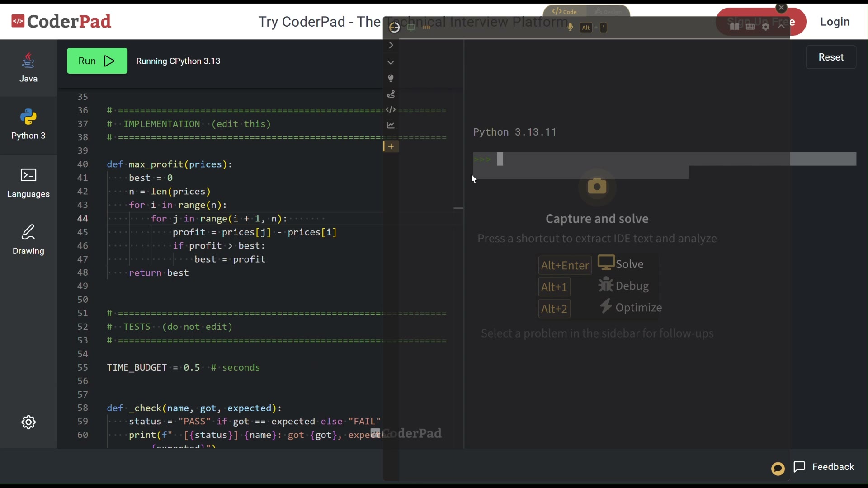Click the Optimize action

[631, 307]
